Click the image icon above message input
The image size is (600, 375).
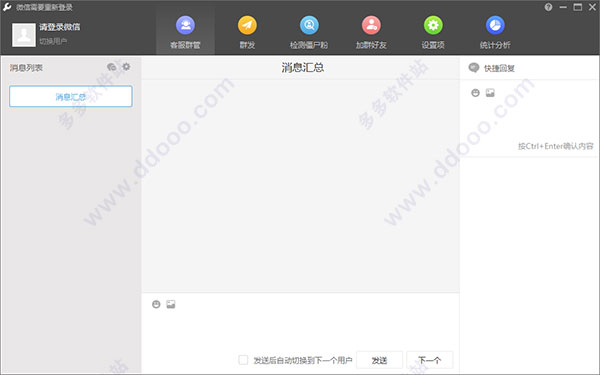click(171, 304)
